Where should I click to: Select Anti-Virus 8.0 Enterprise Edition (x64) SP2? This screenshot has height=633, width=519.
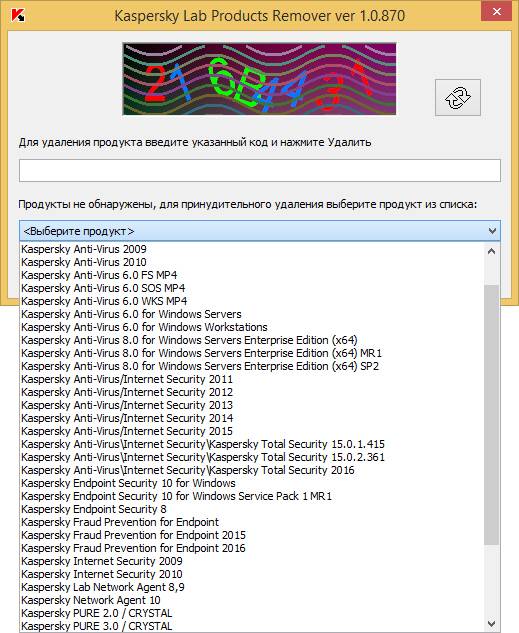point(252,366)
